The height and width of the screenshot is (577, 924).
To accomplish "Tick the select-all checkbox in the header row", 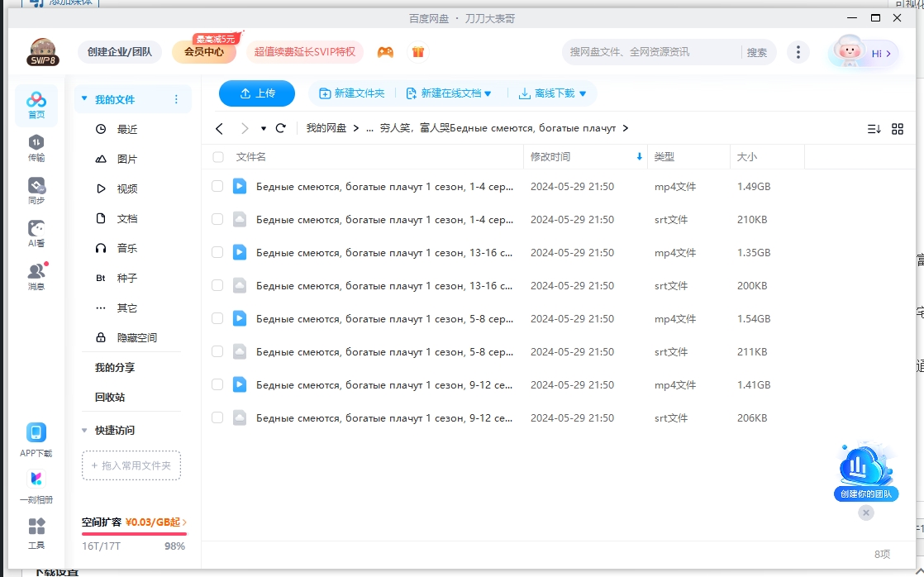I will (x=217, y=156).
